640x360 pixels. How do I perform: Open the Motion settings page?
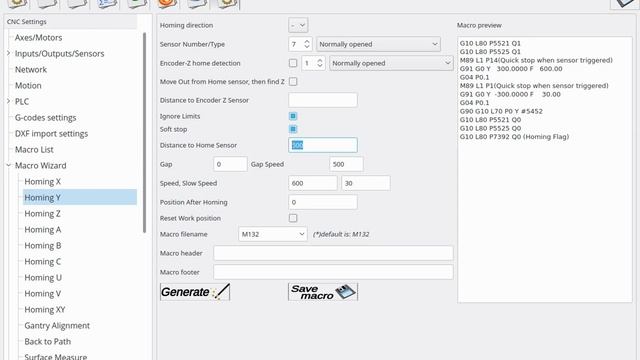tap(28, 85)
